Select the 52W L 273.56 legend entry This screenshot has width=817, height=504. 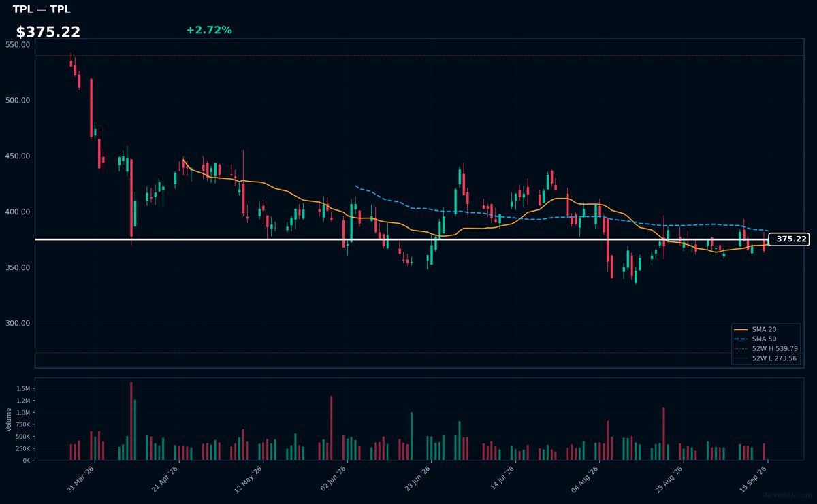point(765,358)
